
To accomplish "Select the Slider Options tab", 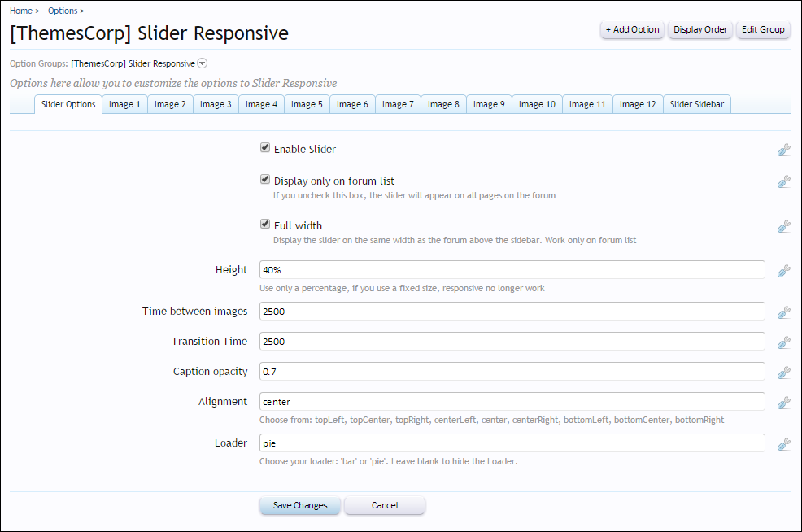I will (x=68, y=104).
